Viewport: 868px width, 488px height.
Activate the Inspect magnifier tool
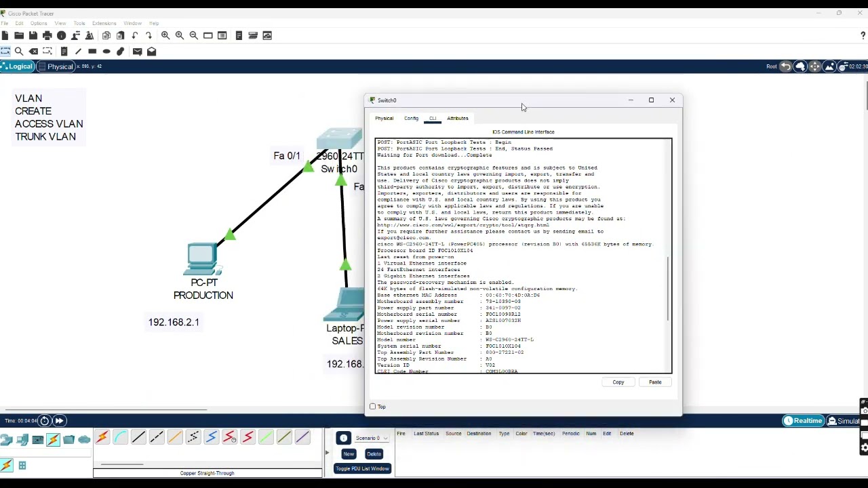(19, 51)
